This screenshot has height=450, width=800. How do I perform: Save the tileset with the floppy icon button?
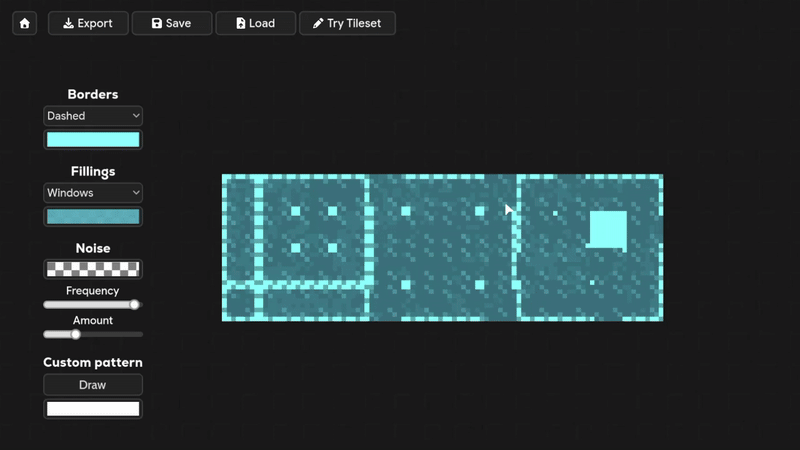point(171,23)
